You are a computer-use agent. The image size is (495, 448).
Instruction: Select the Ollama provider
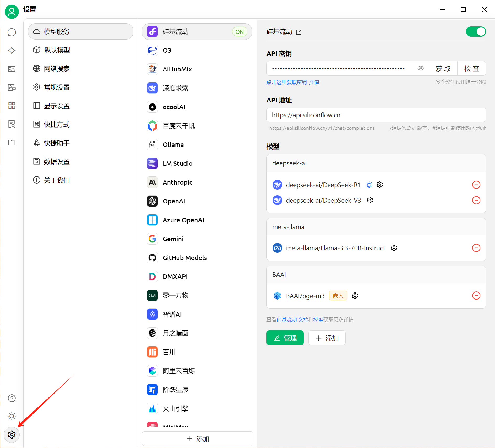tap(197, 145)
